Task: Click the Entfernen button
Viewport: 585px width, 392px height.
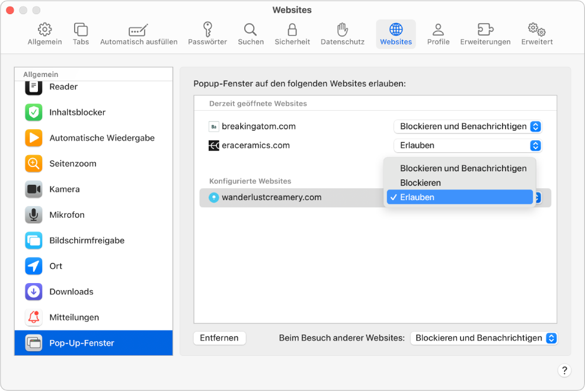Action: (219, 338)
